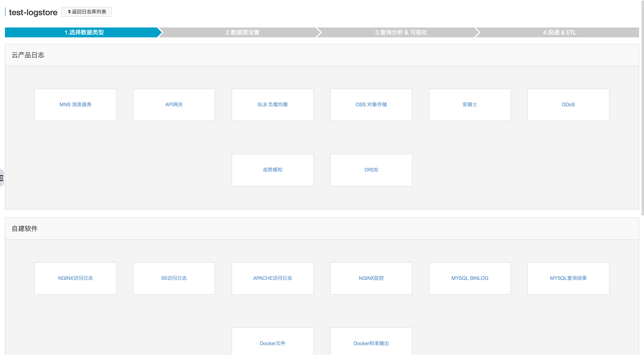Screen dimensions: 644x355
Task: Choose the MNS 消息服务 card
Action: click(76, 105)
